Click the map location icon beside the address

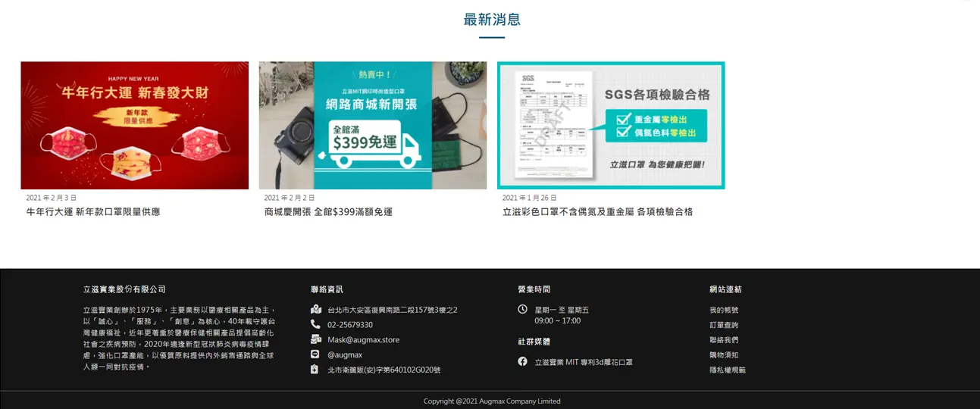pos(315,310)
